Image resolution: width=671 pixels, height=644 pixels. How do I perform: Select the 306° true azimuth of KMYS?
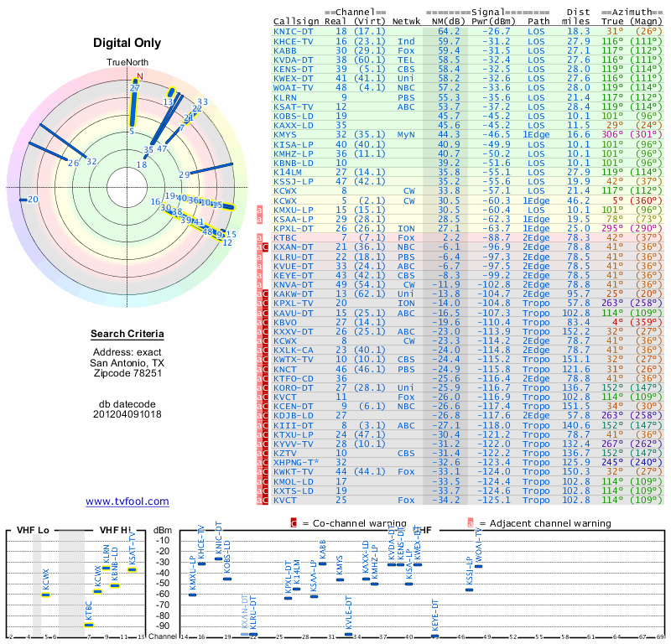tap(613, 134)
